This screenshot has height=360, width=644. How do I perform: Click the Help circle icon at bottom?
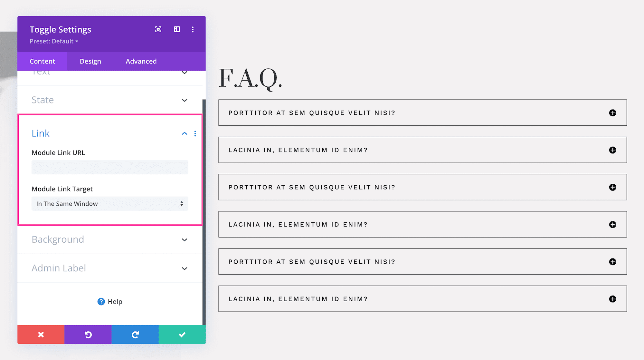point(101,302)
